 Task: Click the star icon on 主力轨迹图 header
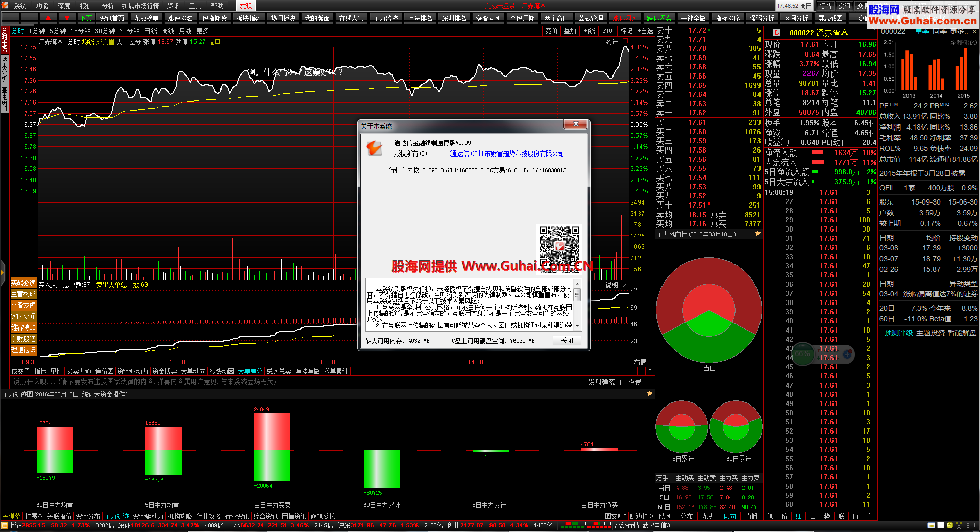[x=649, y=394]
